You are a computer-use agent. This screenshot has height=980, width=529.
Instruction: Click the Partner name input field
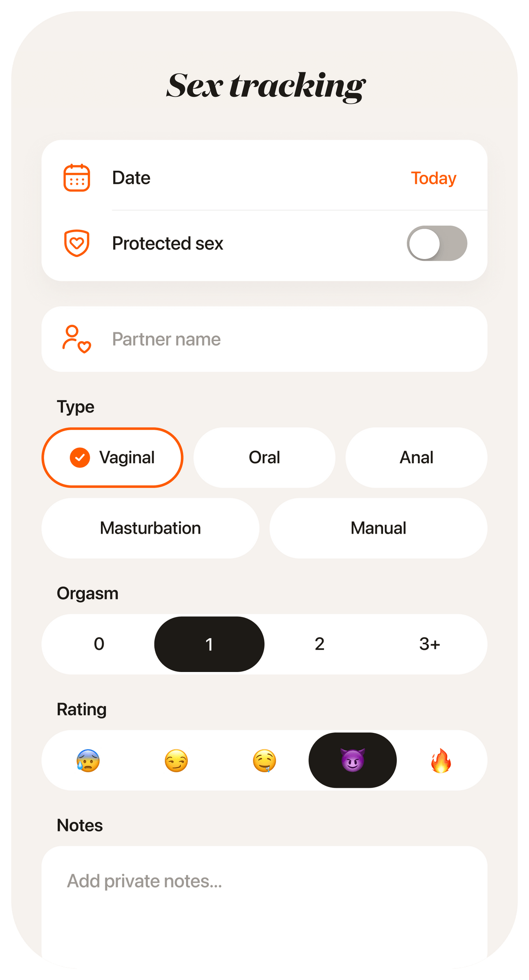(x=264, y=339)
